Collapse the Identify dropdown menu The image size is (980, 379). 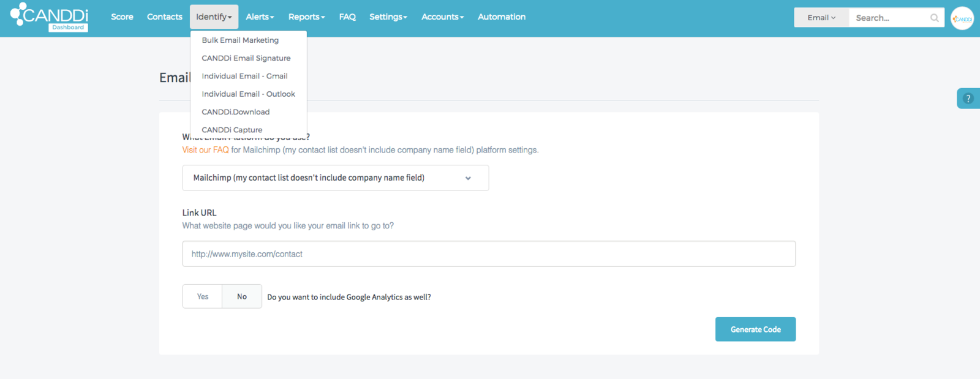tap(214, 17)
